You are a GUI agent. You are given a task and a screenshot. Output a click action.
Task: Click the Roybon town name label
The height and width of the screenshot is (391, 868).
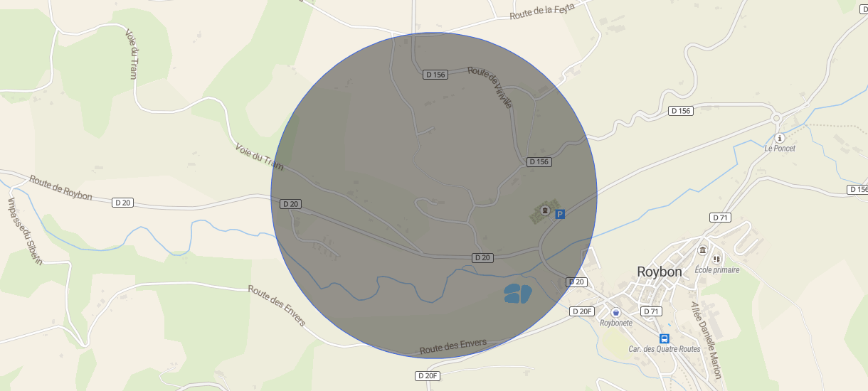[x=660, y=272]
